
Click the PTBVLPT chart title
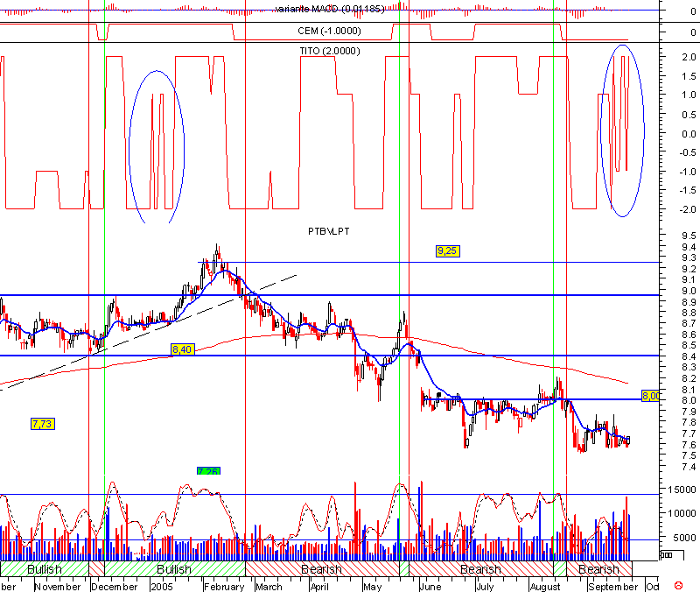(329, 231)
